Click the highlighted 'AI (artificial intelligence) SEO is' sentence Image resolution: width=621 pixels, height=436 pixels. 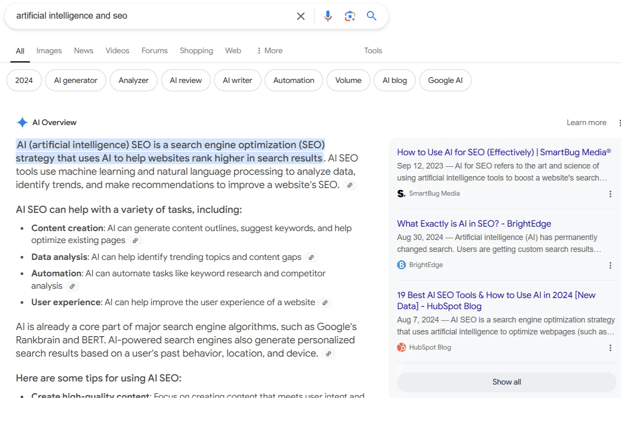coord(170,151)
